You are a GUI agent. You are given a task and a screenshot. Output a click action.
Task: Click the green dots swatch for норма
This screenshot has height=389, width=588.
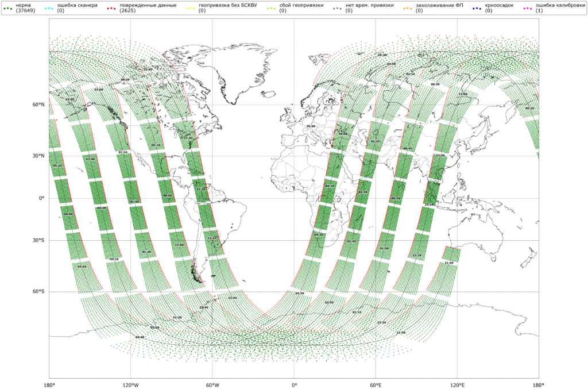click(x=7, y=8)
